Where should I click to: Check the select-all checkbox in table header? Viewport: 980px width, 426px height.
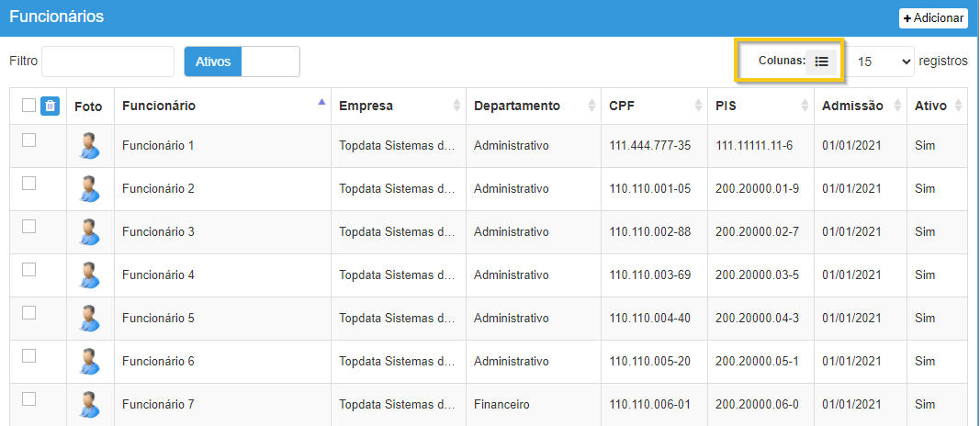[x=28, y=106]
